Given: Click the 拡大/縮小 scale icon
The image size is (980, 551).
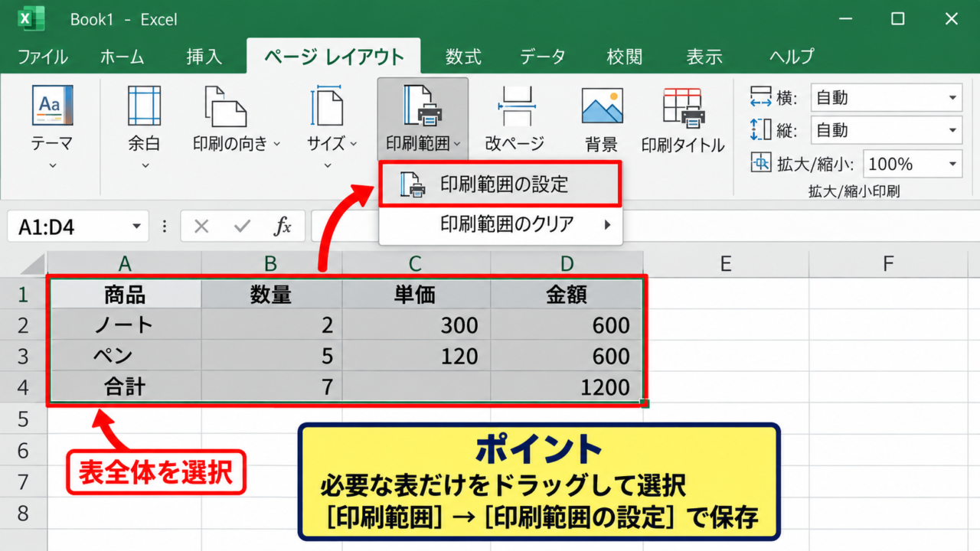Looking at the screenshot, I should click(x=761, y=163).
